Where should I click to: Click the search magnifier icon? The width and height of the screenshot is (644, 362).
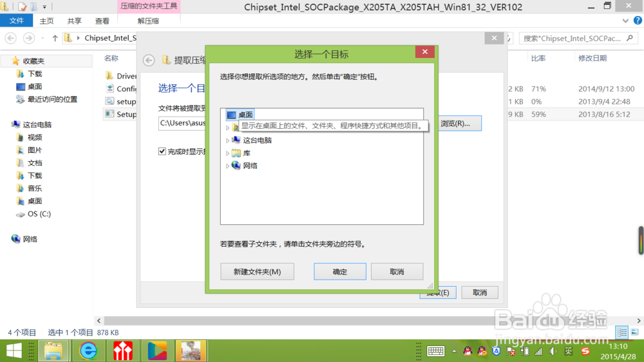(x=630, y=38)
